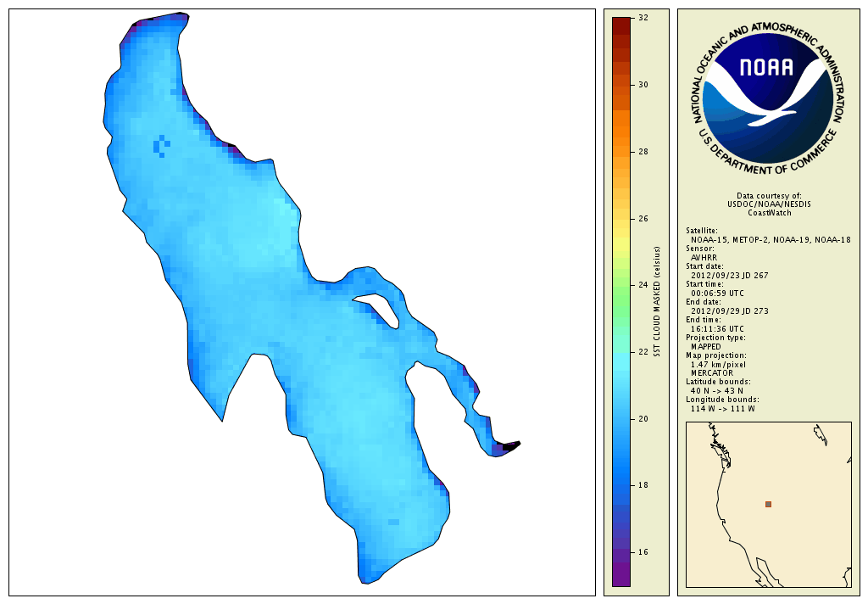Click the '40 N -> 43 N' value
Image resolution: width=868 pixels, height=604 pixels.
point(717,391)
